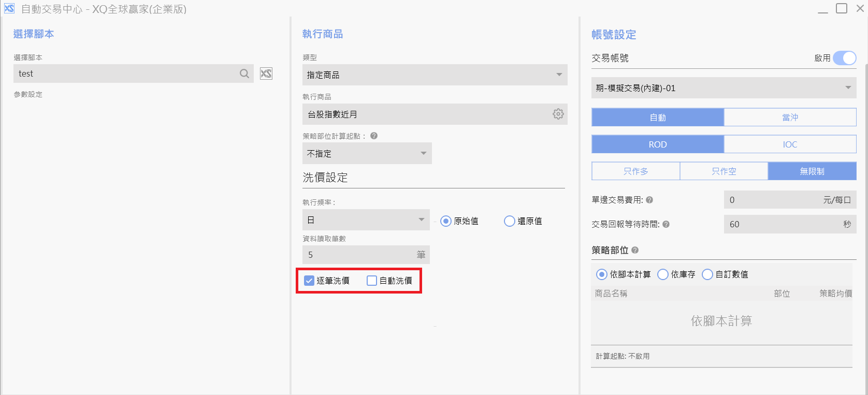Expand the 類型 dropdown showing 指定商品
The width and height of the screenshot is (868, 395).
tap(435, 75)
